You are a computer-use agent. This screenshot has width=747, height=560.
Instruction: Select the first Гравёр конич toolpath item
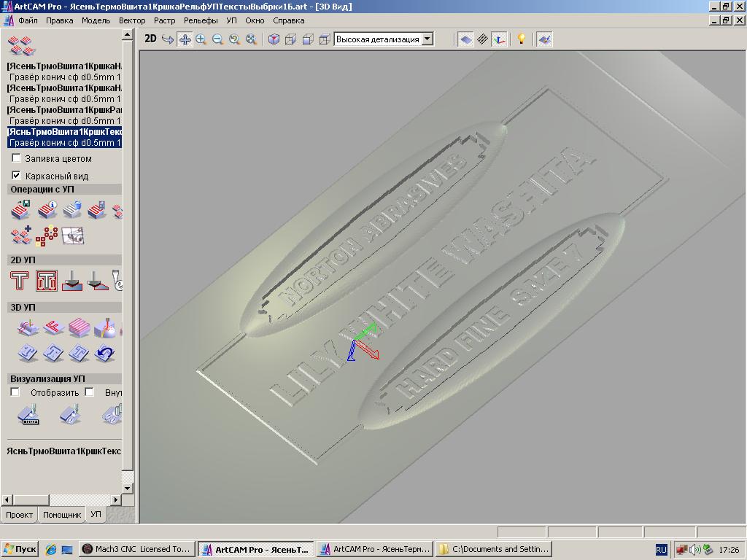pyautogui.click(x=64, y=77)
